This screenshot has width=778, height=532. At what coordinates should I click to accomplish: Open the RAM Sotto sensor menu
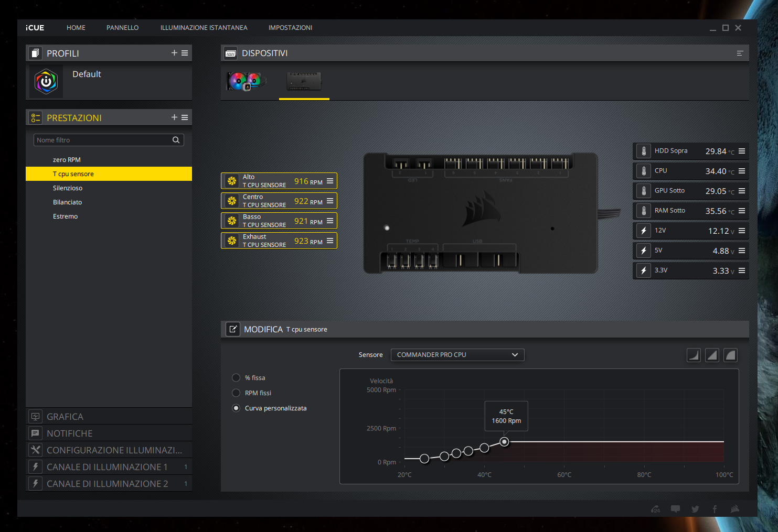point(742,211)
